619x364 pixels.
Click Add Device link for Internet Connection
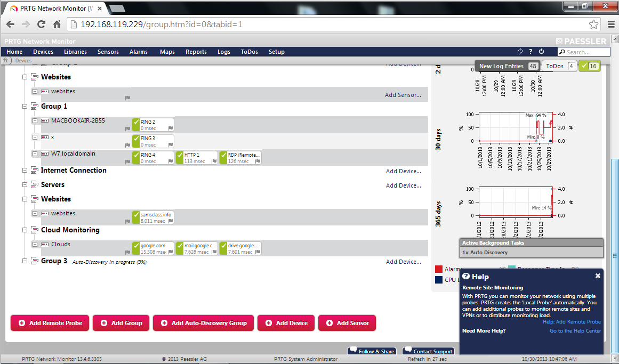[404, 171]
